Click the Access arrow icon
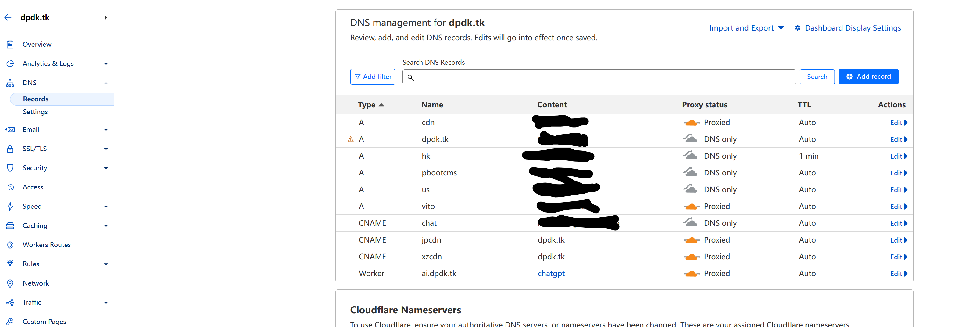980x327 pixels. click(x=10, y=187)
